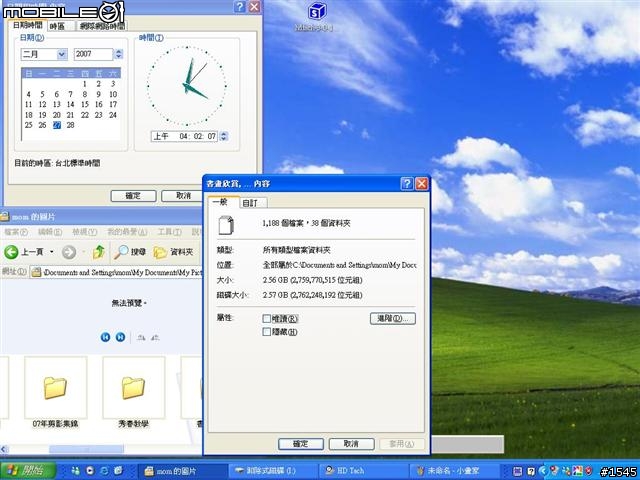Screen dimensions: 640x480
Task: Click the help button on the properties dialog
Action: [407, 184]
